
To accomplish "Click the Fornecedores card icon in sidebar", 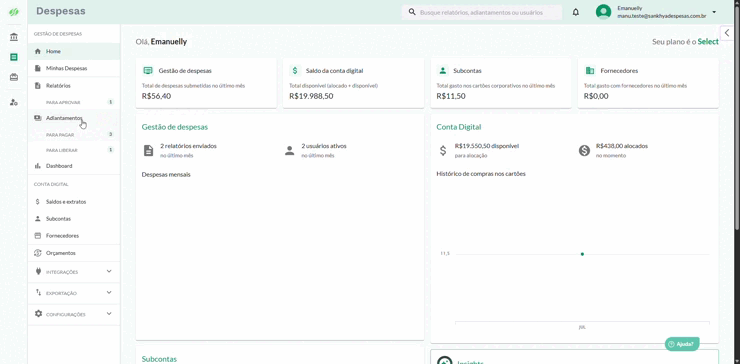I will (38, 236).
